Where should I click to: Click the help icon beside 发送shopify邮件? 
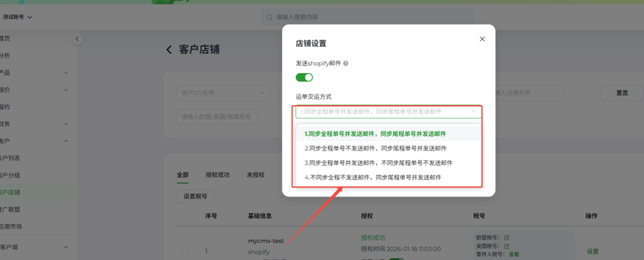click(346, 64)
